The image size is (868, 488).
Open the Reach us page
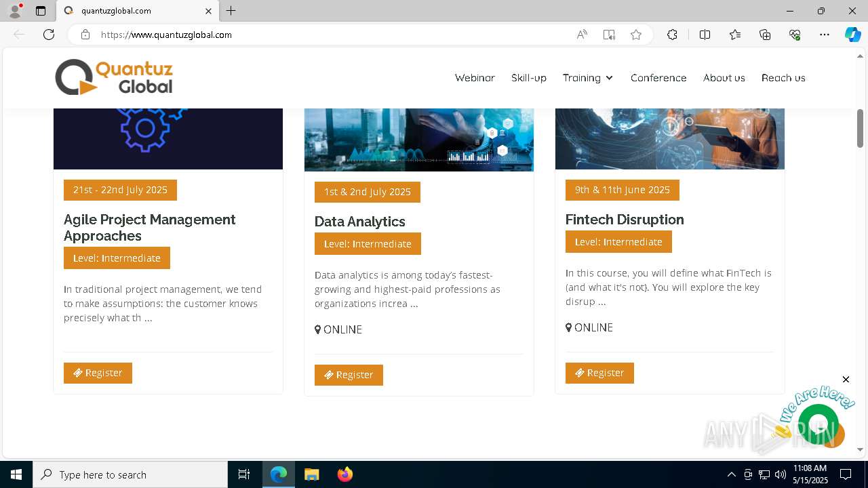[783, 78]
